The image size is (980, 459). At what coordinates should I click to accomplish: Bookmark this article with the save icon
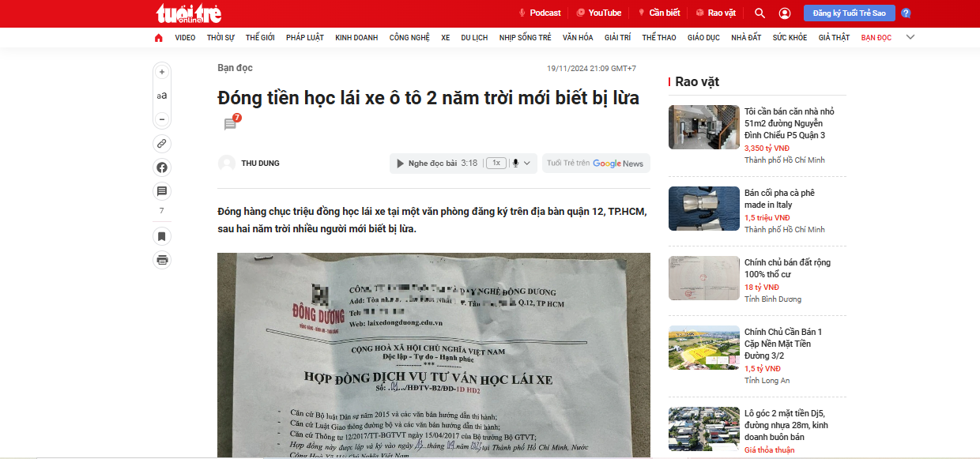click(162, 236)
